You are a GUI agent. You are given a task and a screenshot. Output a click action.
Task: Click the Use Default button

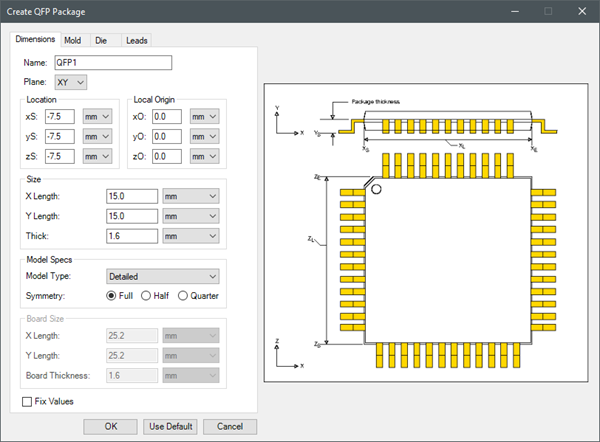pyautogui.click(x=170, y=426)
